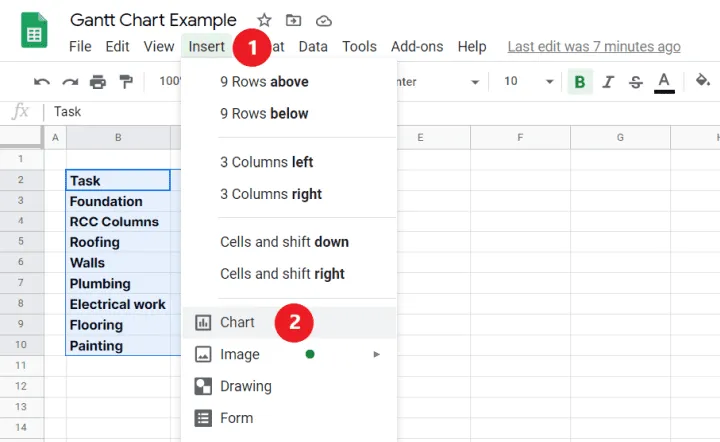The width and height of the screenshot is (720, 442).
Task: Select column B header
Action: (118, 137)
